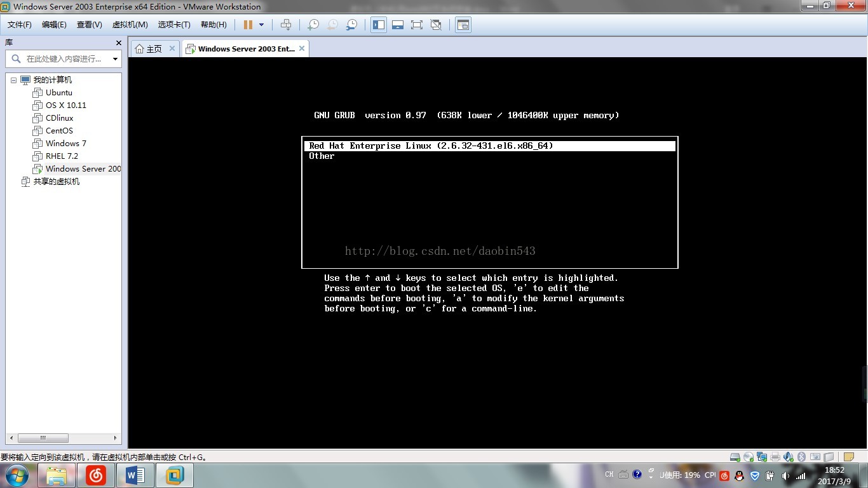The width and height of the screenshot is (868, 488).
Task: Take a snapshot of this virtual machine
Action: (313, 25)
